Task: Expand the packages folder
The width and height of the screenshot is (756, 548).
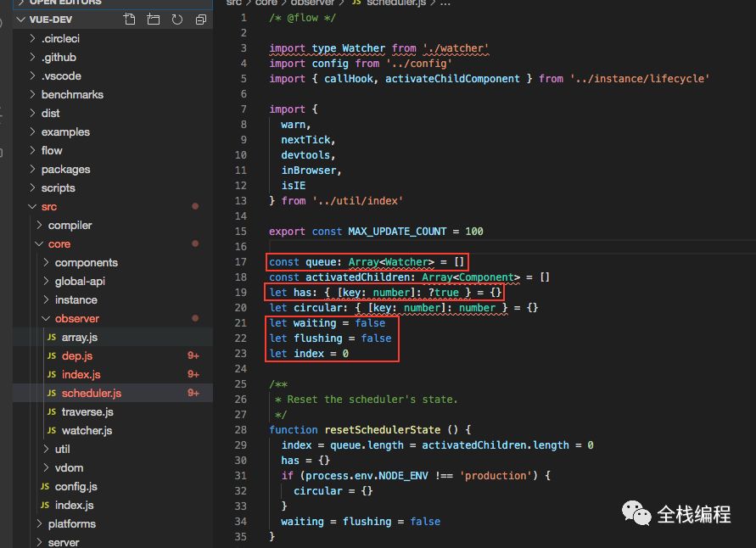Action: pyautogui.click(x=32, y=169)
